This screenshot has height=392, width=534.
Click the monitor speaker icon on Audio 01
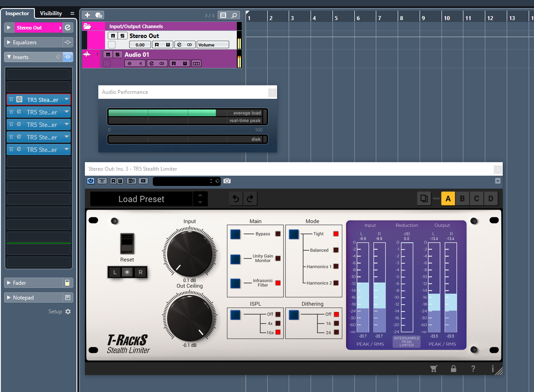coord(140,63)
